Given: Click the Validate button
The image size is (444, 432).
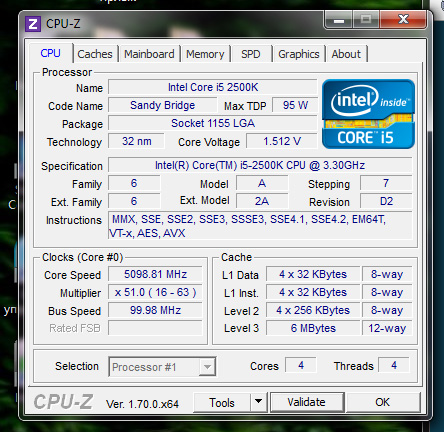Looking at the screenshot, I should click(x=307, y=402).
